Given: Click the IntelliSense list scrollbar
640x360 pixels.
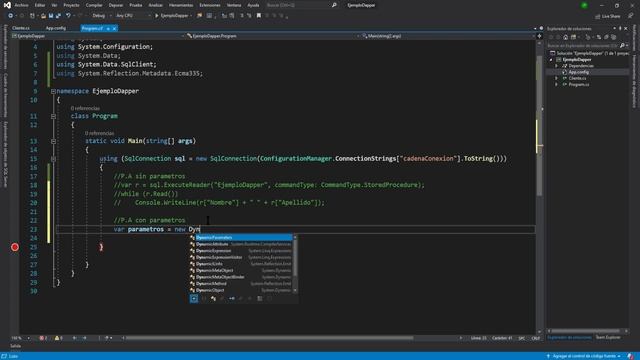Looking at the screenshot, I should 295,258.
